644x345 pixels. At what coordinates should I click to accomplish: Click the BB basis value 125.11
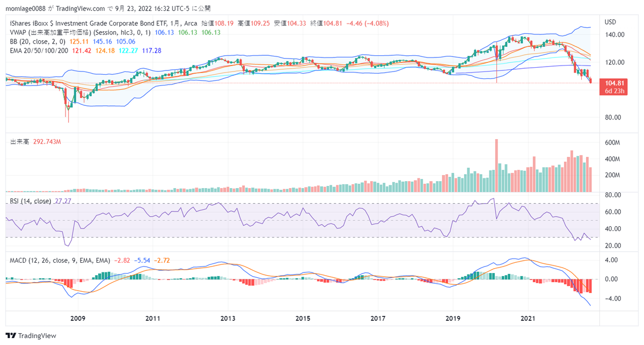pyautogui.click(x=78, y=41)
